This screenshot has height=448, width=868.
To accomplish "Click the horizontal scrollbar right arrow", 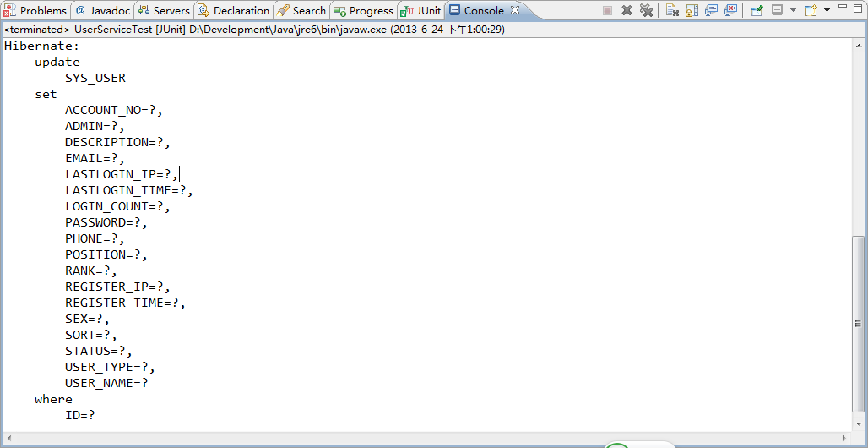I will click(844, 438).
